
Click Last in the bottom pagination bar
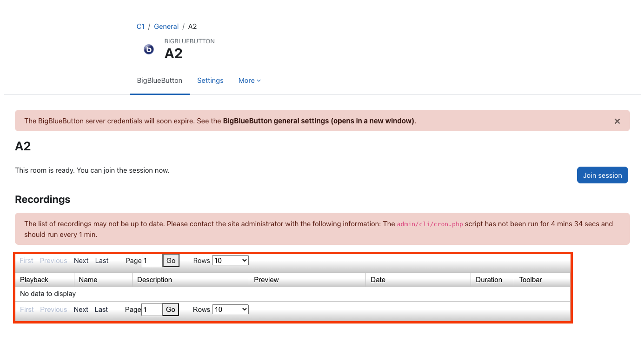101,310
